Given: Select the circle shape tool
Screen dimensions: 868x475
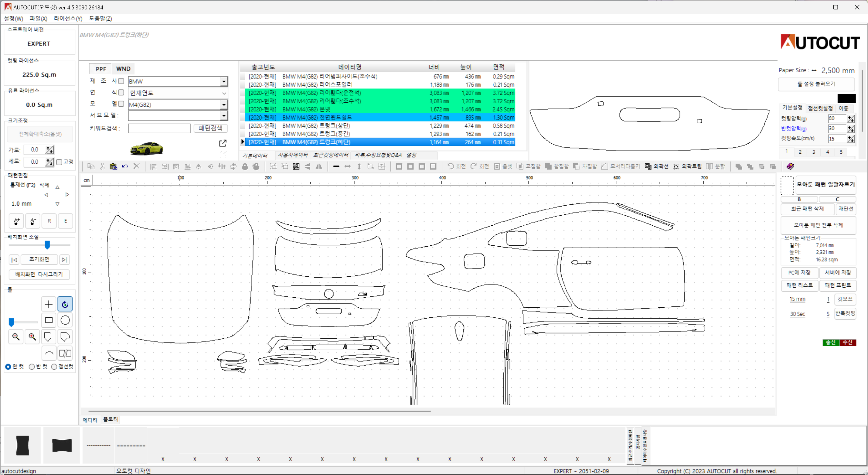Looking at the screenshot, I should click(x=65, y=320).
